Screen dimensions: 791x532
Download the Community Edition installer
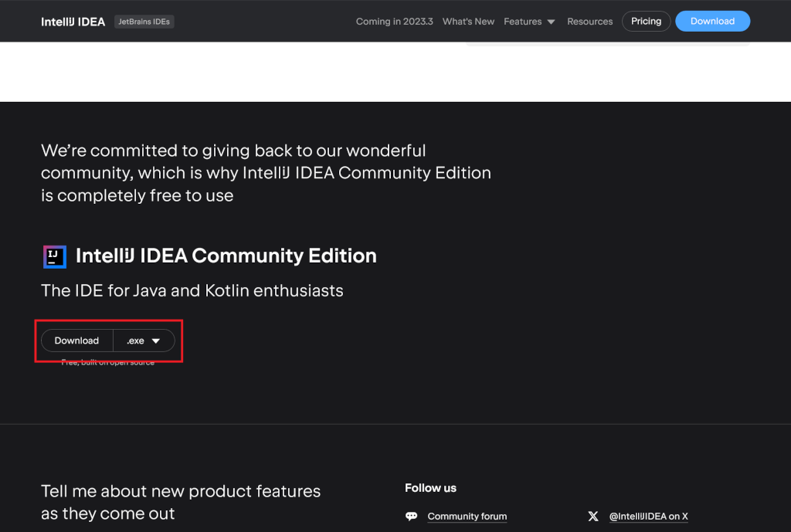tap(76, 341)
